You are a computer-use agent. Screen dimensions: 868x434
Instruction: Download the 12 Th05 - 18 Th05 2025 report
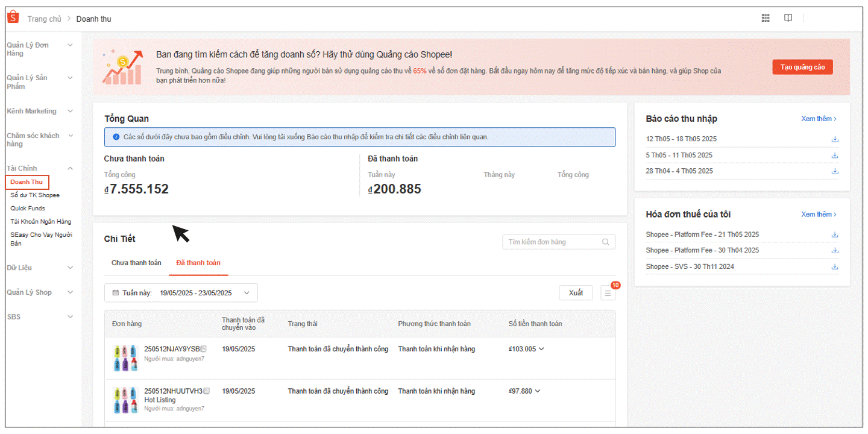(835, 139)
